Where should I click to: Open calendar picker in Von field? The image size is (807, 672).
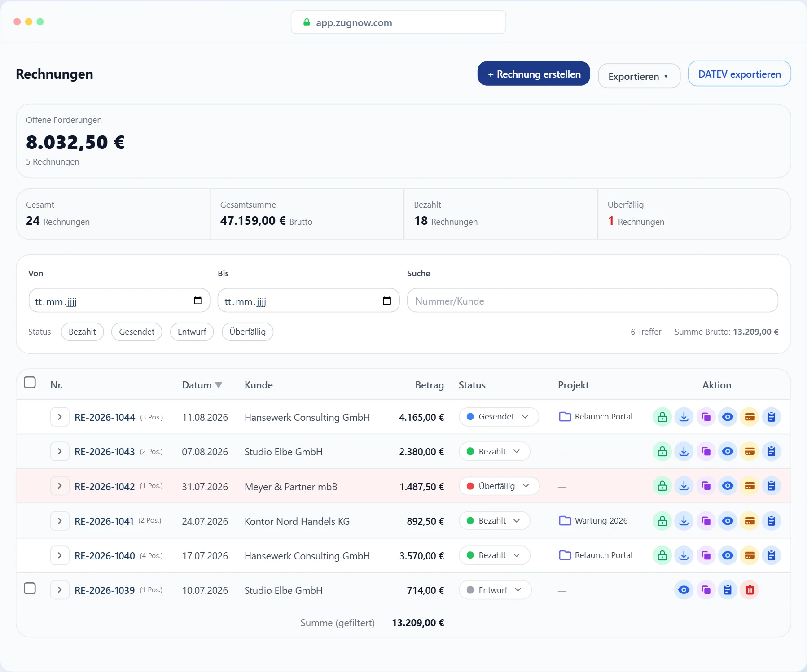197,301
